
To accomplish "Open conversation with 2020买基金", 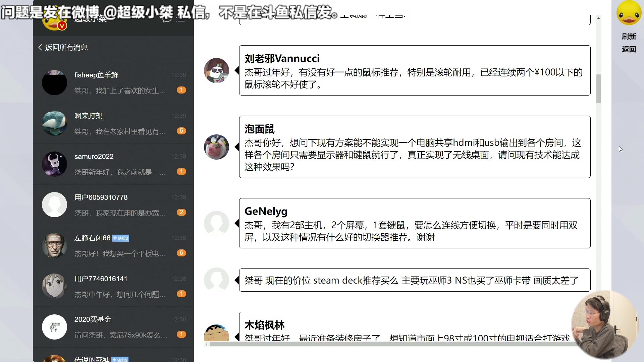I will click(113, 327).
